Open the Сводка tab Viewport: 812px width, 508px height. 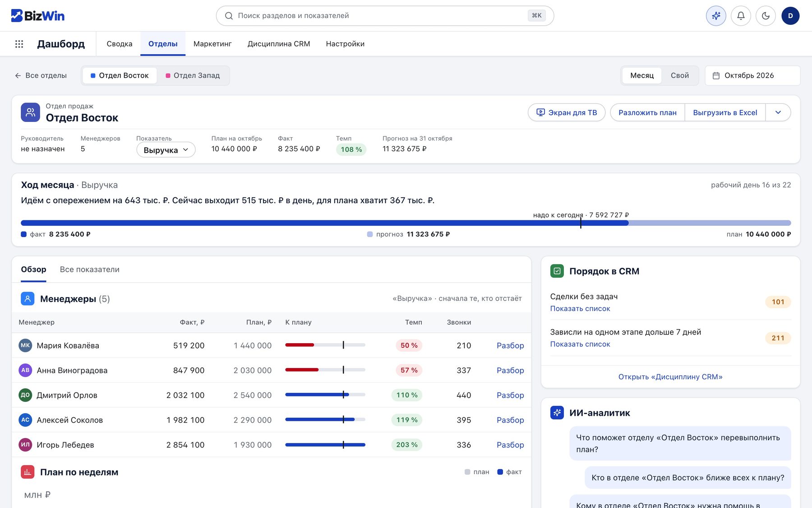click(120, 44)
